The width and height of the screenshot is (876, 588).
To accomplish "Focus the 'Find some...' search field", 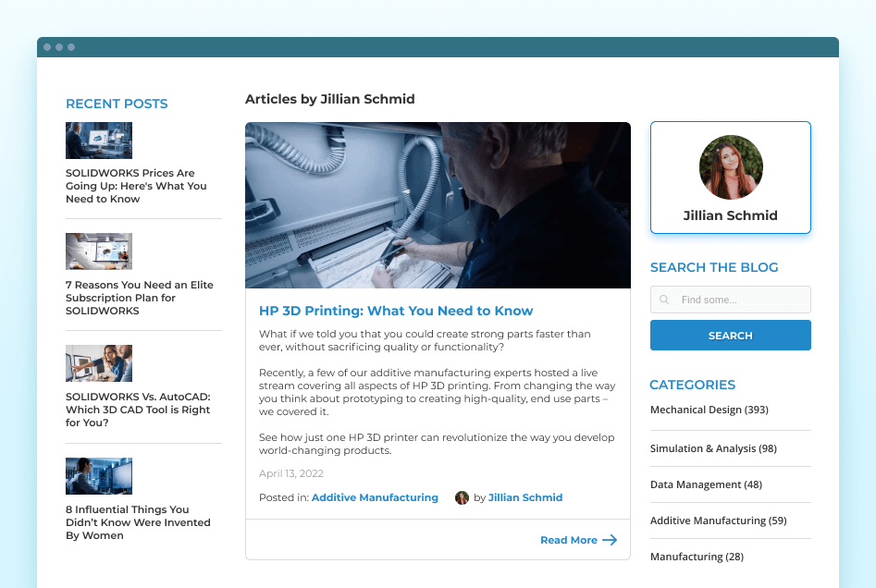I will (731, 300).
